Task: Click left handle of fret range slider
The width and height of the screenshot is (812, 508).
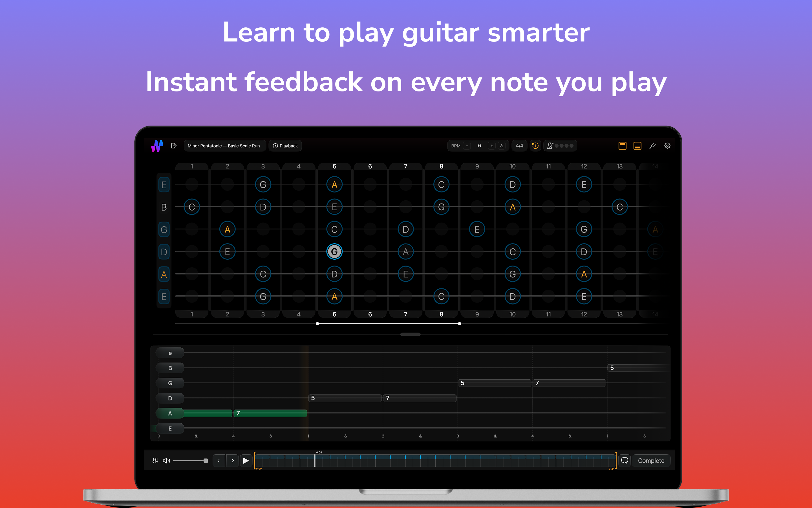Action: point(317,323)
